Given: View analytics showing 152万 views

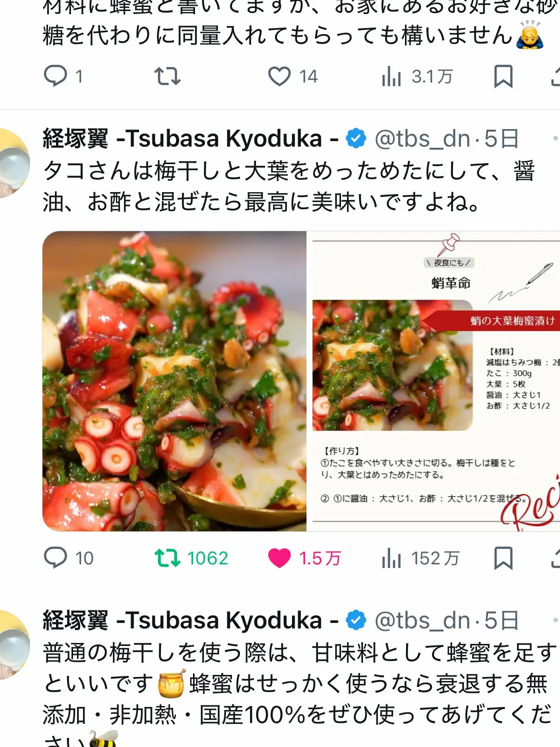Looking at the screenshot, I should pyautogui.click(x=420, y=558).
